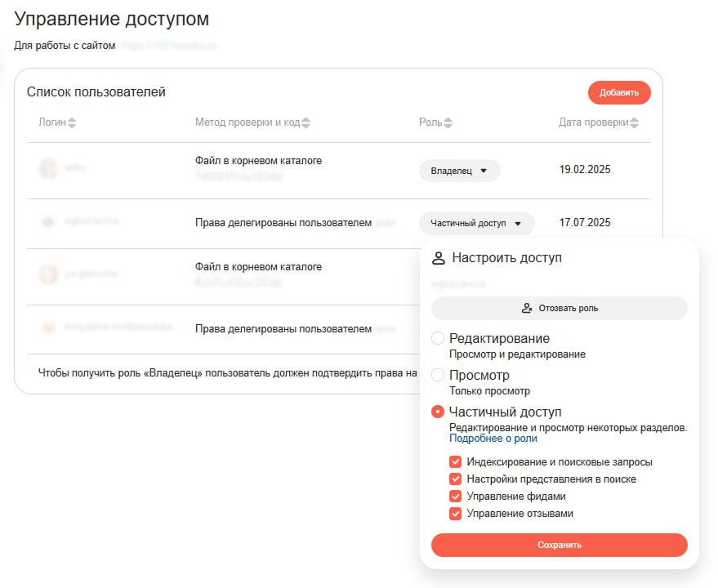Sort users by Логин column arrows
This screenshot has height=588, width=718.
tap(72, 123)
